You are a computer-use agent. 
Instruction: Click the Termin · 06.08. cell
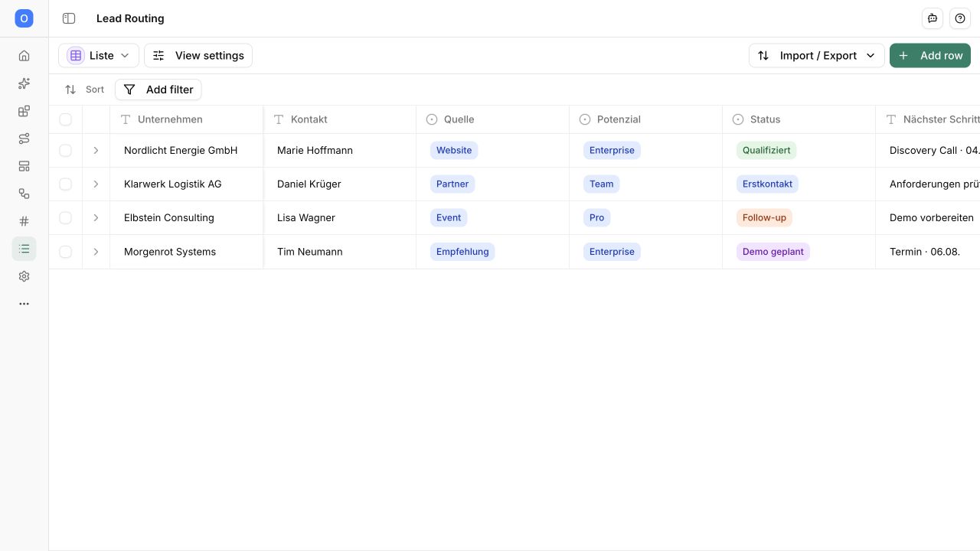(928, 252)
